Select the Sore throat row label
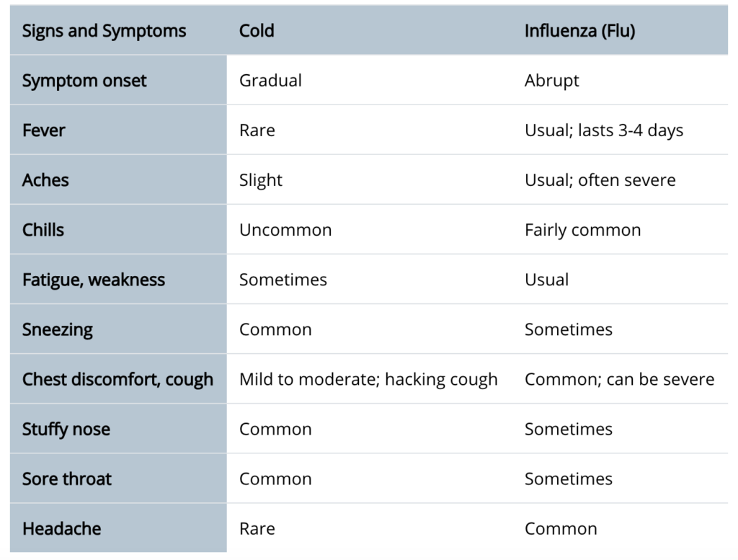This screenshot has height=560, width=738. tap(67, 479)
